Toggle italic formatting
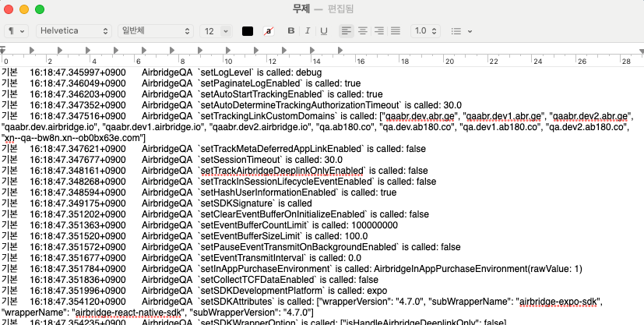The width and height of the screenshot is (644, 325). pyautogui.click(x=308, y=31)
